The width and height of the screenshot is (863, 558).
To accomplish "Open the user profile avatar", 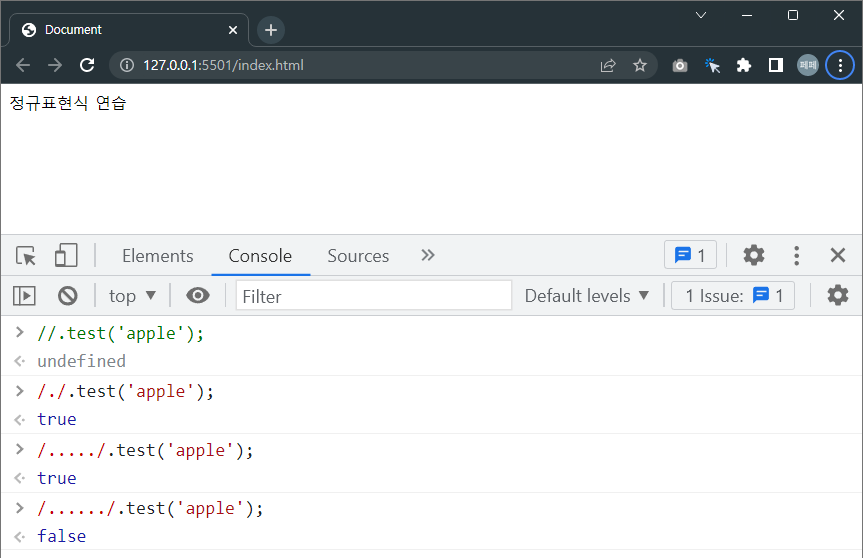I will [x=807, y=65].
